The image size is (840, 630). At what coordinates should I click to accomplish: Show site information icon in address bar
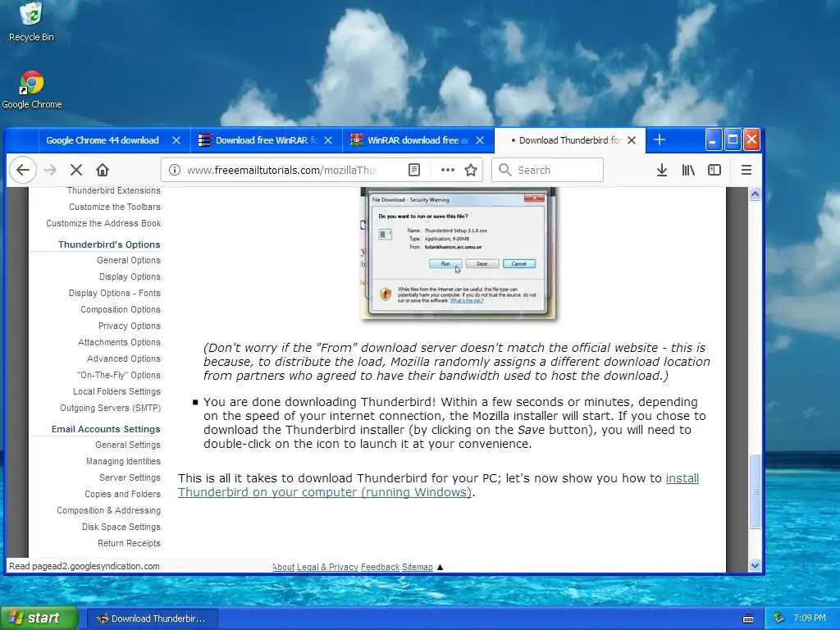coord(175,171)
